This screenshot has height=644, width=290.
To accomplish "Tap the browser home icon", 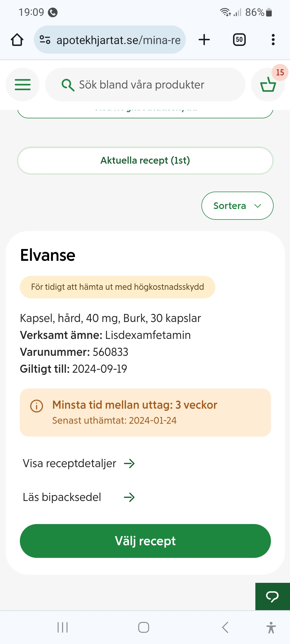I will tap(17, 40).
